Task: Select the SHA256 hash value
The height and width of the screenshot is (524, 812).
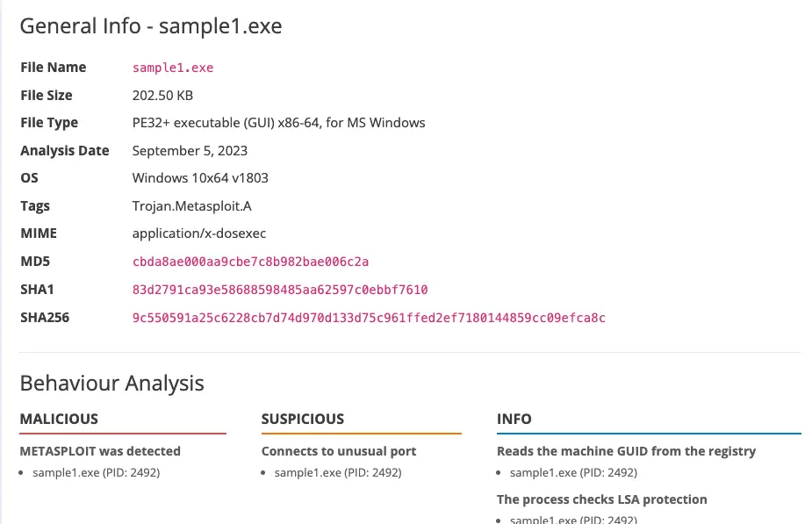Action: pyautogui.click(x=369, y=318)
